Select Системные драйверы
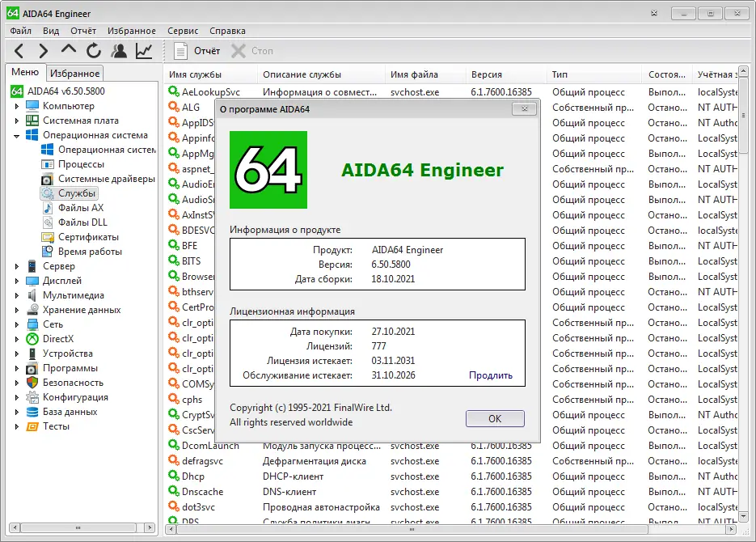756x542 pixels. (93, 179)
